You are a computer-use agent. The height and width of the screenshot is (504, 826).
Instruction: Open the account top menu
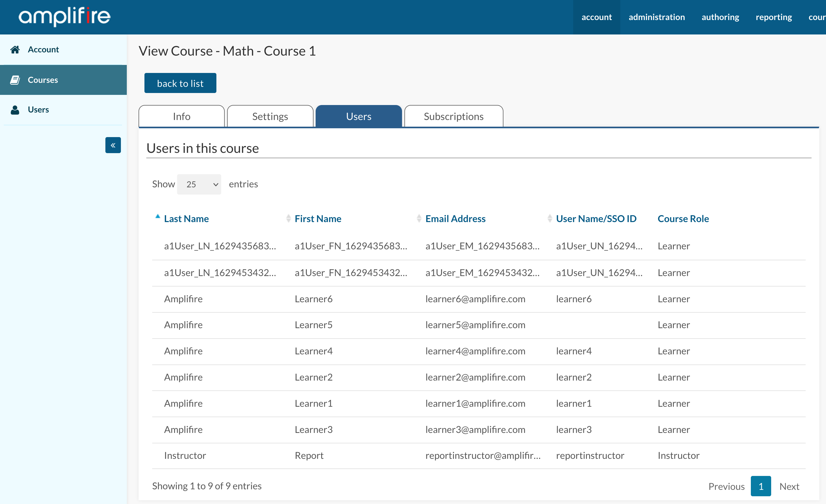pos(596,17)
